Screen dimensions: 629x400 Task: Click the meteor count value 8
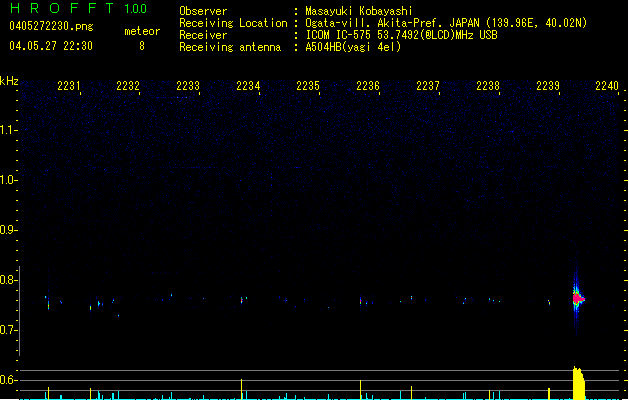[x=142, y=46]
